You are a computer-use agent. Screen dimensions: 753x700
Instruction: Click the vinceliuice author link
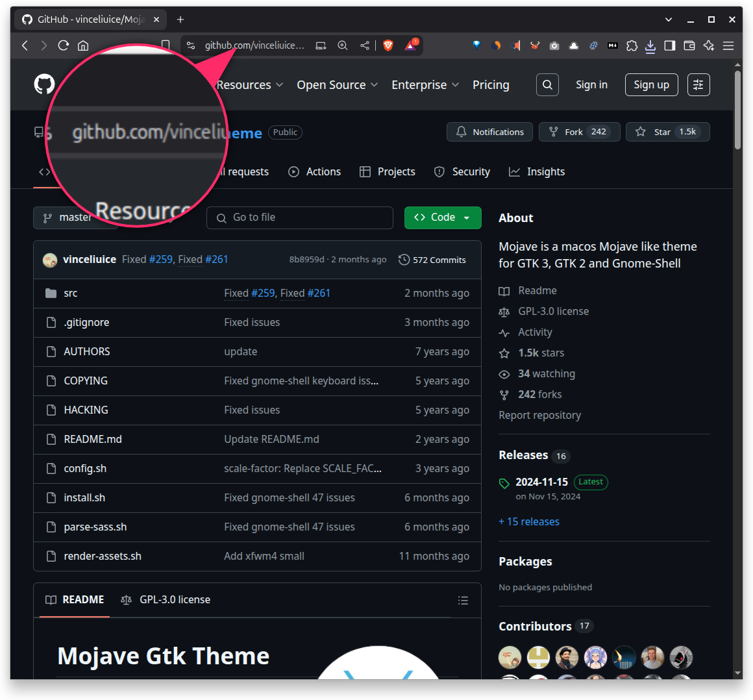pos(90,260)
